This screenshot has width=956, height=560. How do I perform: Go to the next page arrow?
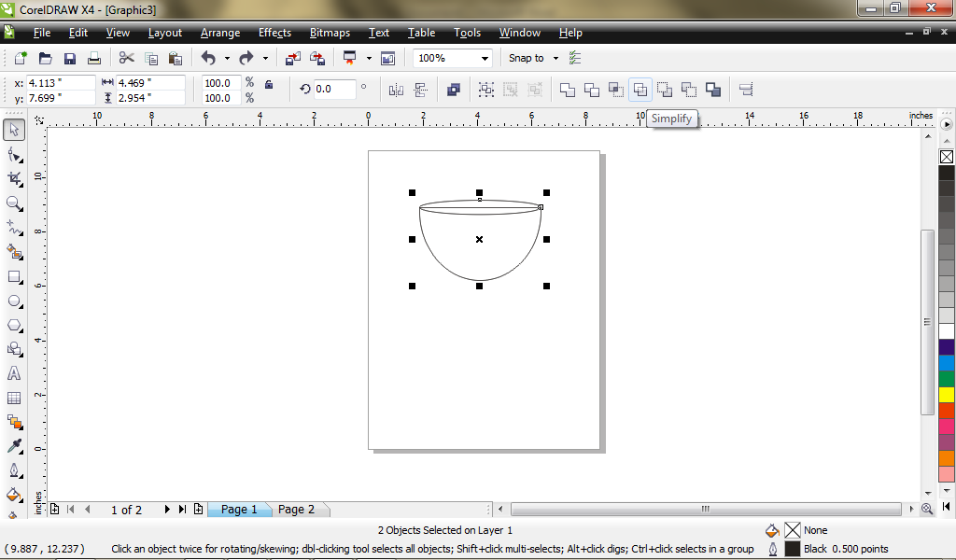tap(167, 509)
